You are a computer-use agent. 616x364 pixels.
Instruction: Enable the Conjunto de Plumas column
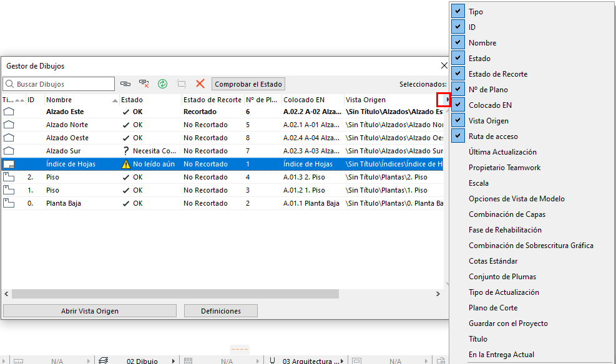pyautogui.click(x=502, y=277)
